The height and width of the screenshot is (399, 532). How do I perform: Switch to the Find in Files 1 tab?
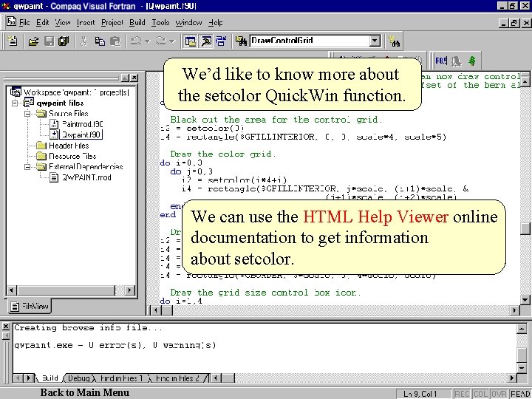(121, 378)
